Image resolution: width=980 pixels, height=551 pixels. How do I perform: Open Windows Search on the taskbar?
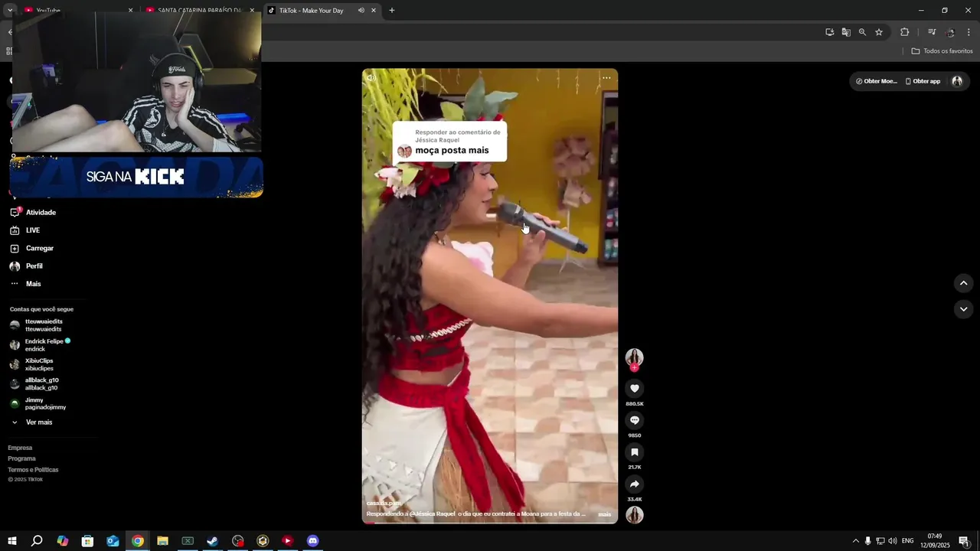(37, 541)
